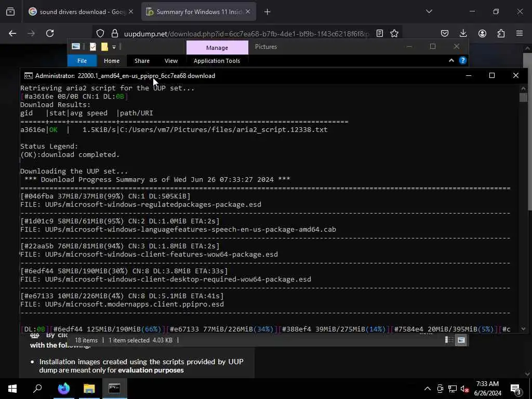Show hidden system tray icons chevron

click(428, 389)
